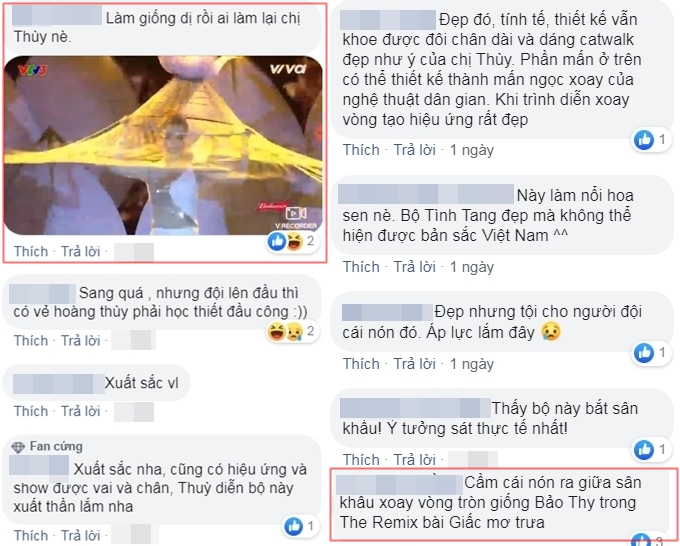
Task: Reply to the 'Xuất sắc vl' comment
Action: pos(80,411)
